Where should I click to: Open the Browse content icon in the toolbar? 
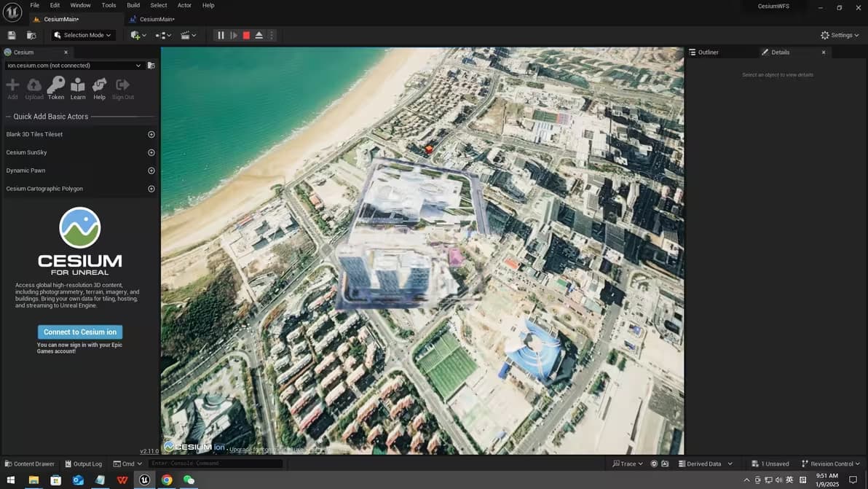(31, 35)
